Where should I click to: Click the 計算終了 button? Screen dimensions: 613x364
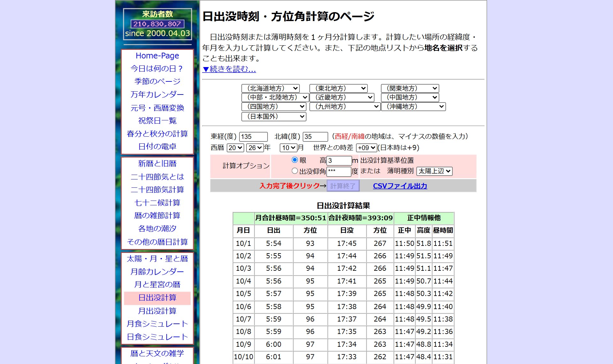(343, 186)
